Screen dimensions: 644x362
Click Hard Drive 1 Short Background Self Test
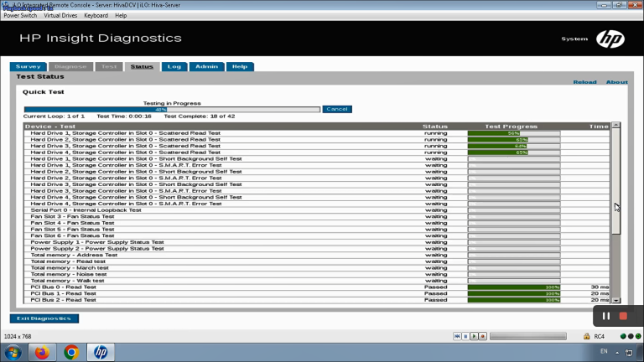click(317, 159)
